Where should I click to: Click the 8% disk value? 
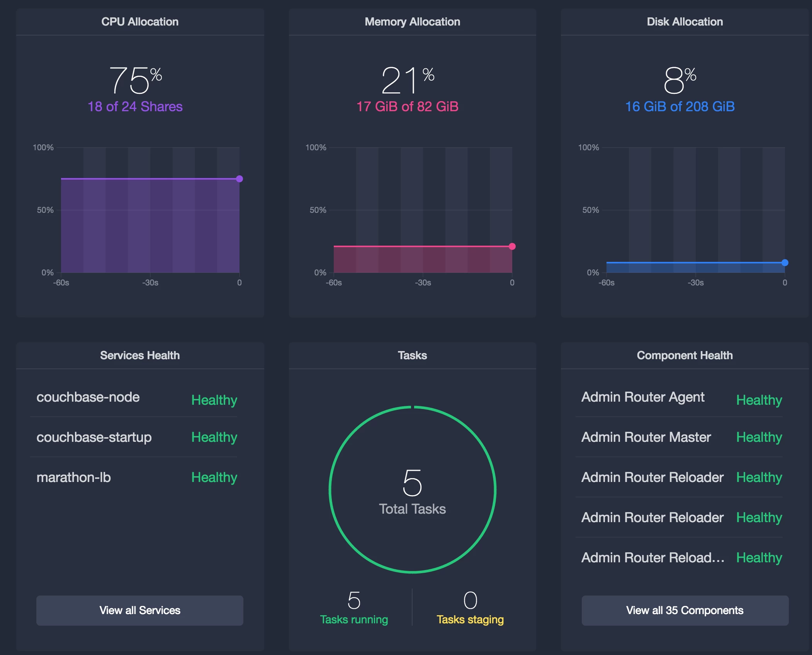(x=680, y=80)
